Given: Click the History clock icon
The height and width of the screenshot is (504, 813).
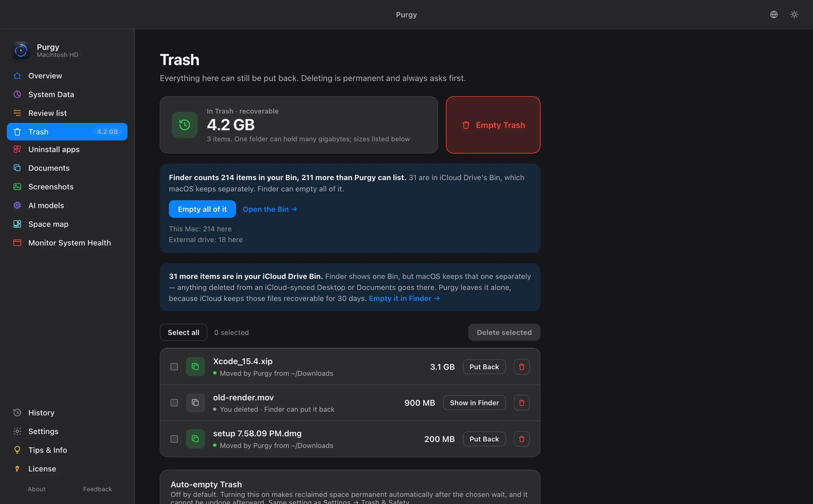Looking at the screenshot, I should 17,413.
